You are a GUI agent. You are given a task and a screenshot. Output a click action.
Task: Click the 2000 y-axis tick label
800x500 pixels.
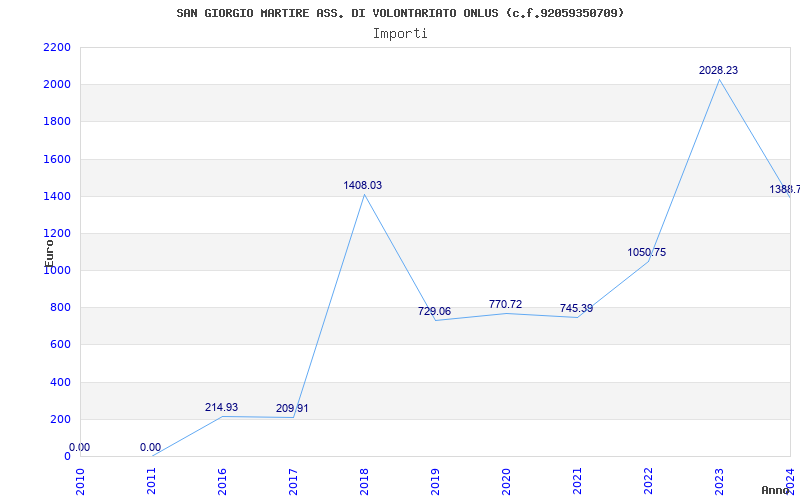[x=57, y=85]
